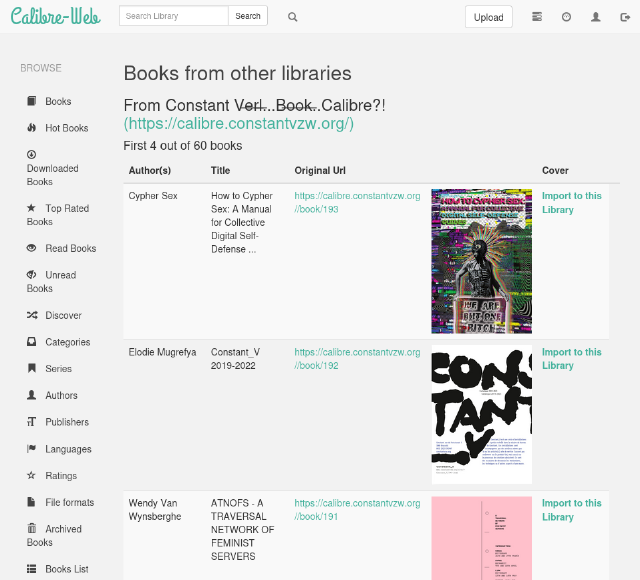Open the Discover shuffle section
Viewport: 640px width, 580px height.
coord(63,315)
